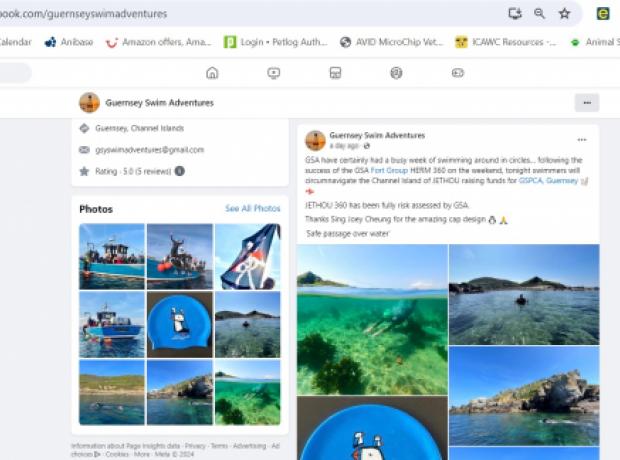Click the Rating 5.0 (5 reviews) text
Image resolution: width=620 pixels, height=460 pixels.
pos(133,171)
